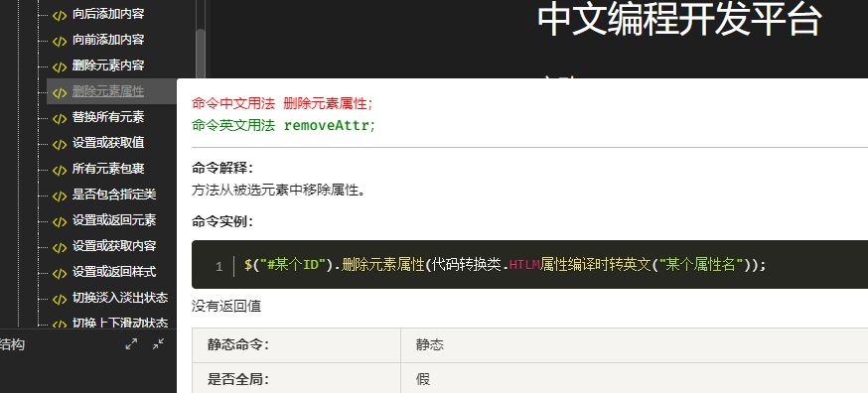The image size is (868, 393).
Task: Click code icon beside 是否包含指定类
Action: click(x=60, y=196)
